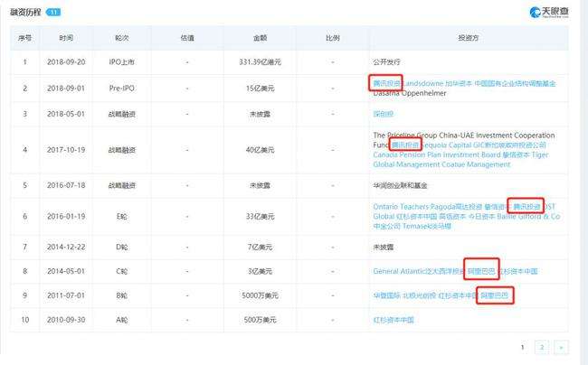This screenshot has width=588, height=365.
Task: Open the Baillie Gifford & Co link
Action: [528, 216]
